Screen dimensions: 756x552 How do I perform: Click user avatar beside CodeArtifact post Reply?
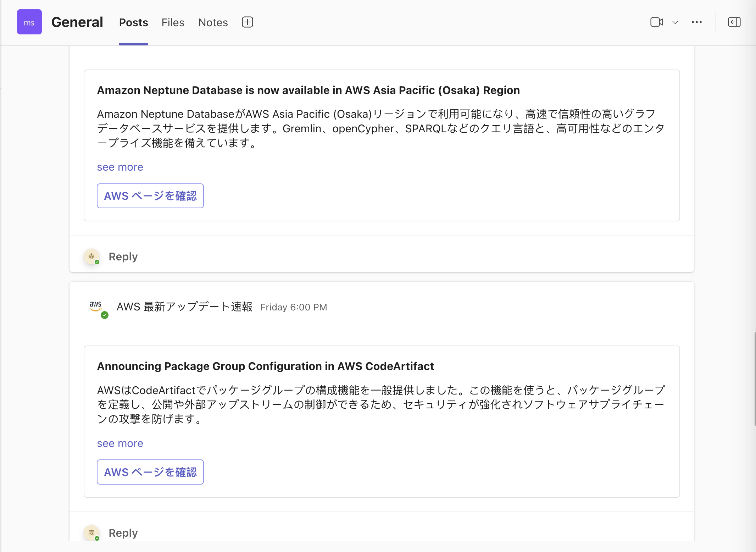(x=91, y=532)
